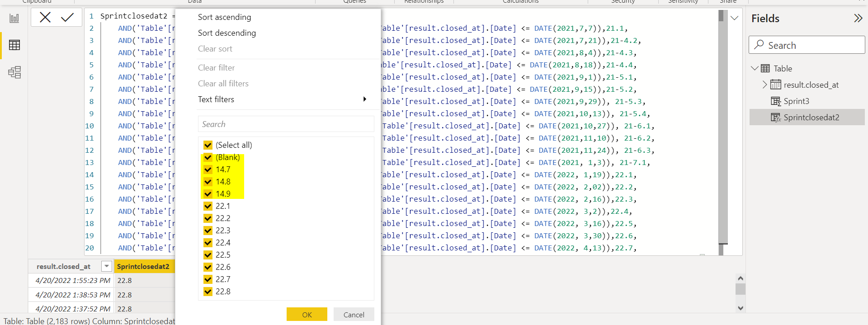Switch to Data view icon

pyautogui.click(x=14, y=45)
